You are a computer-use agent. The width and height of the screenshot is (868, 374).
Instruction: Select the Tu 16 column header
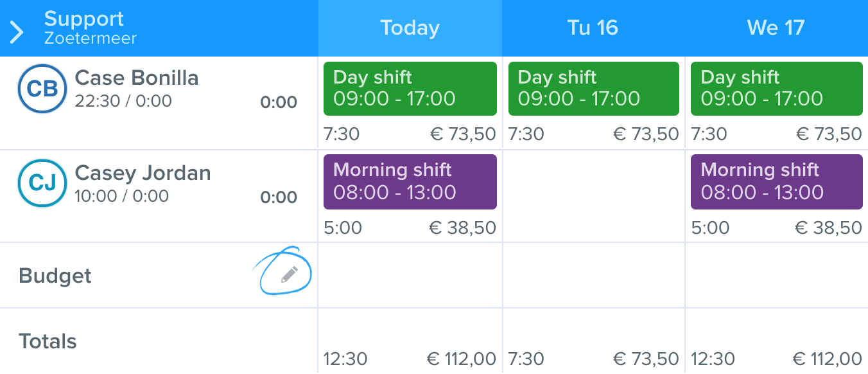pos(593,28)
